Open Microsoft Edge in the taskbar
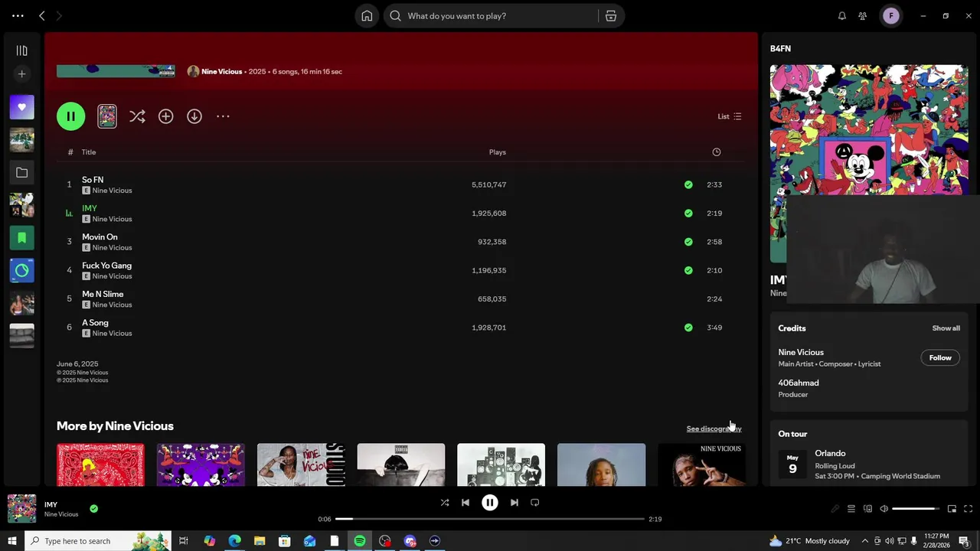980x551 pixels. (234, 541)
